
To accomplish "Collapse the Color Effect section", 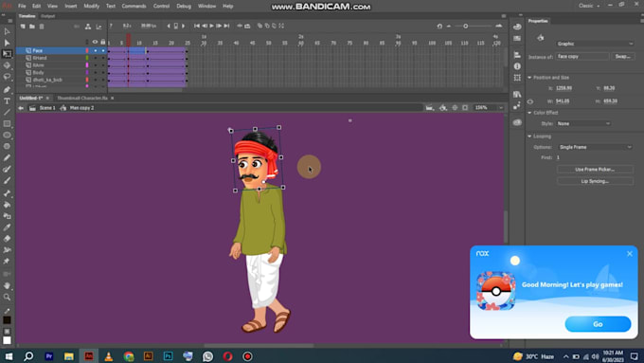I will (529, 113).
